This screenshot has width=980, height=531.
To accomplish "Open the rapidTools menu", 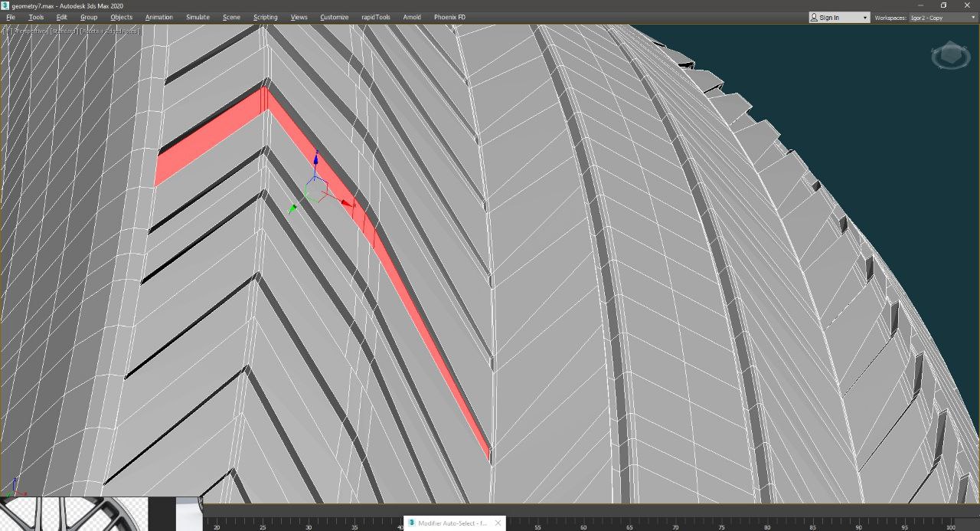I will [376, 17].
